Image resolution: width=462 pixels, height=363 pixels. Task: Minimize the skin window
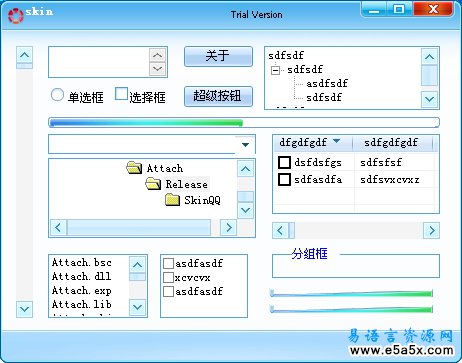[374, 10]
